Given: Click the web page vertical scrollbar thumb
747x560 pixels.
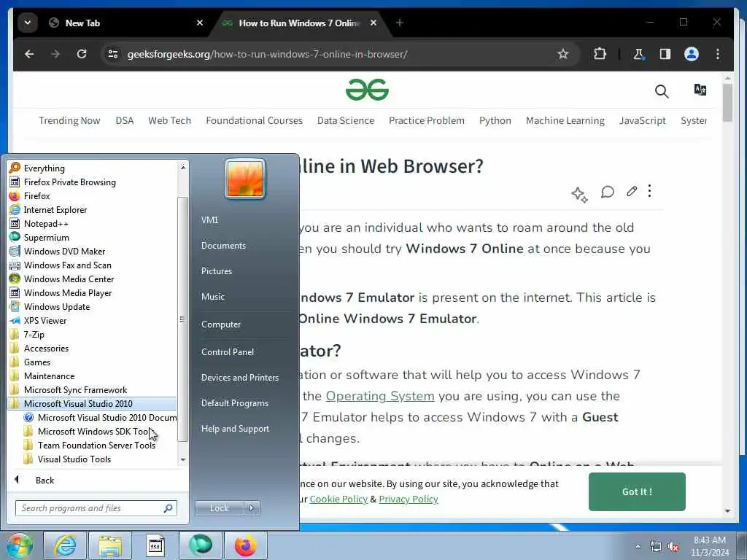Looking at the screenshot, I should [x=727, y=103].
